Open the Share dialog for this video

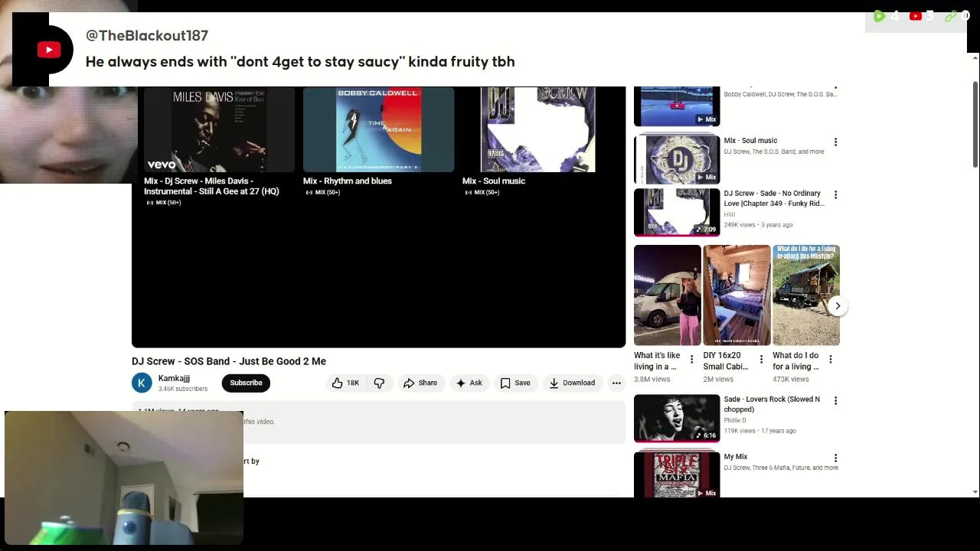420,383
